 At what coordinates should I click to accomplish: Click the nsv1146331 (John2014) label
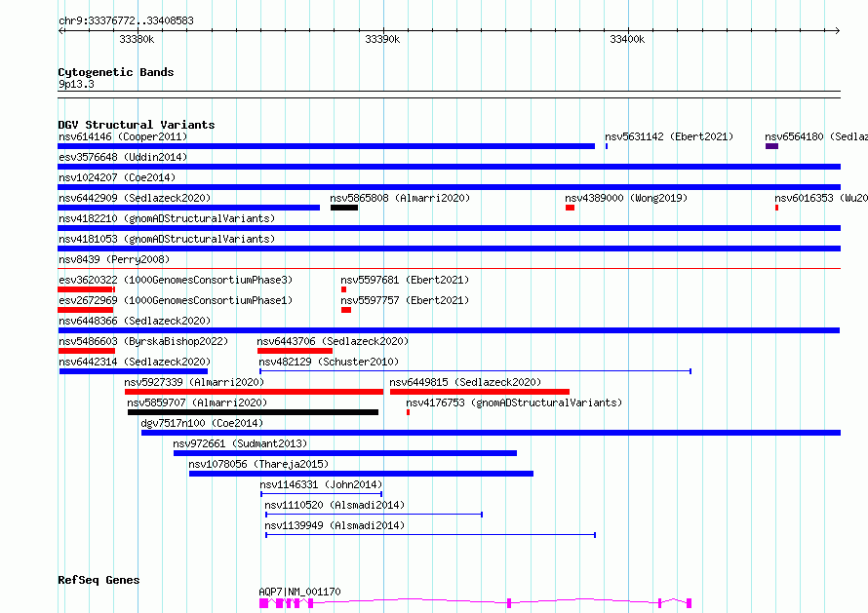[x=321, y=484]
